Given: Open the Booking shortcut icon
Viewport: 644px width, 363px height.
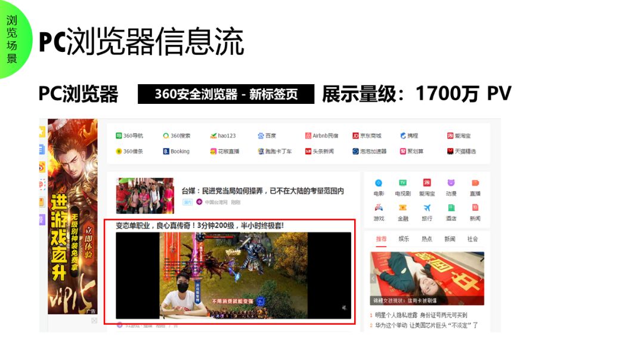Looking at the screenshot, I should [166, 151].
